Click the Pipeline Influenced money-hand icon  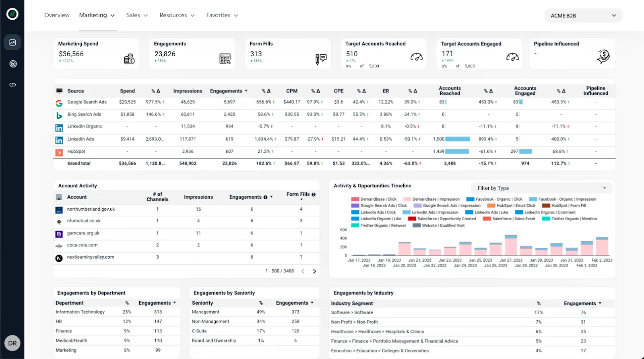[603, 57]
